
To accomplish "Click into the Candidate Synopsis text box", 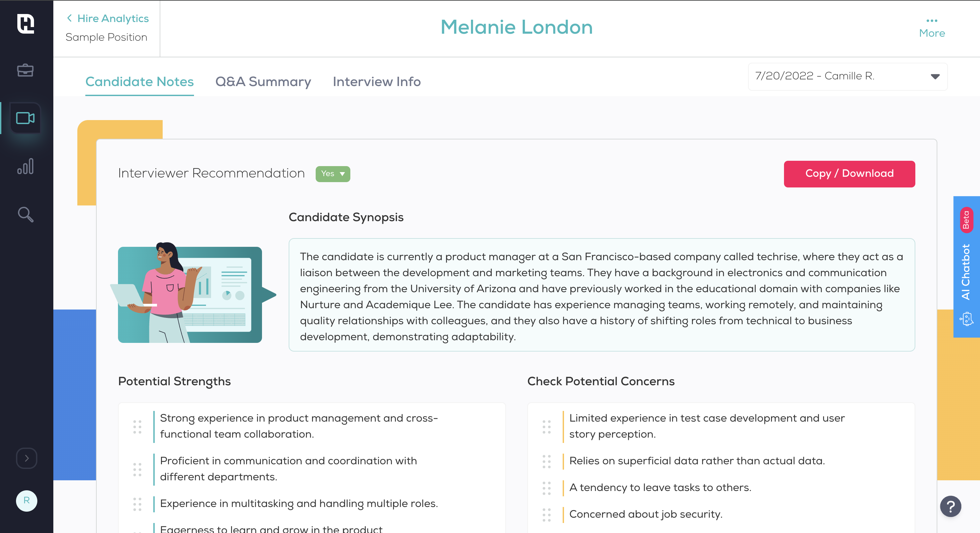I will pos(601,295).
